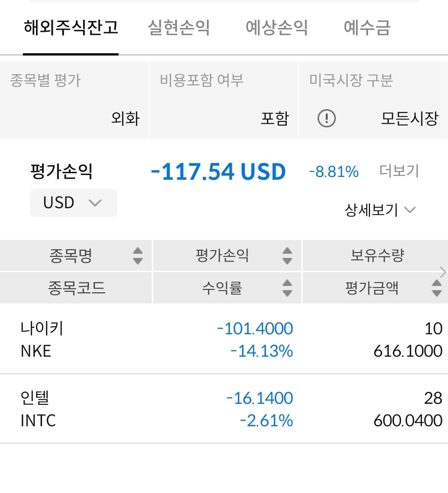Click the info icon beside 모든시장
Screen dimensions: 448x493
[327, 119]
